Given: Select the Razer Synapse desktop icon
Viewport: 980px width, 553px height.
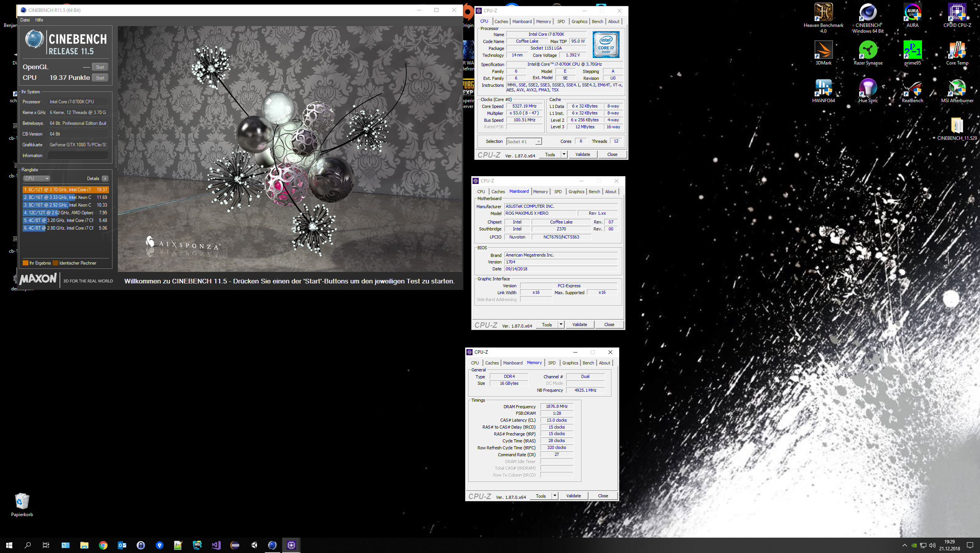Looking at the screenshot, I should [868, 53].
